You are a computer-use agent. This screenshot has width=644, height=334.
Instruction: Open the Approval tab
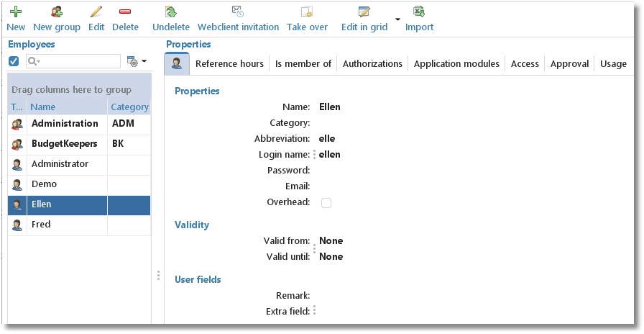570,64
